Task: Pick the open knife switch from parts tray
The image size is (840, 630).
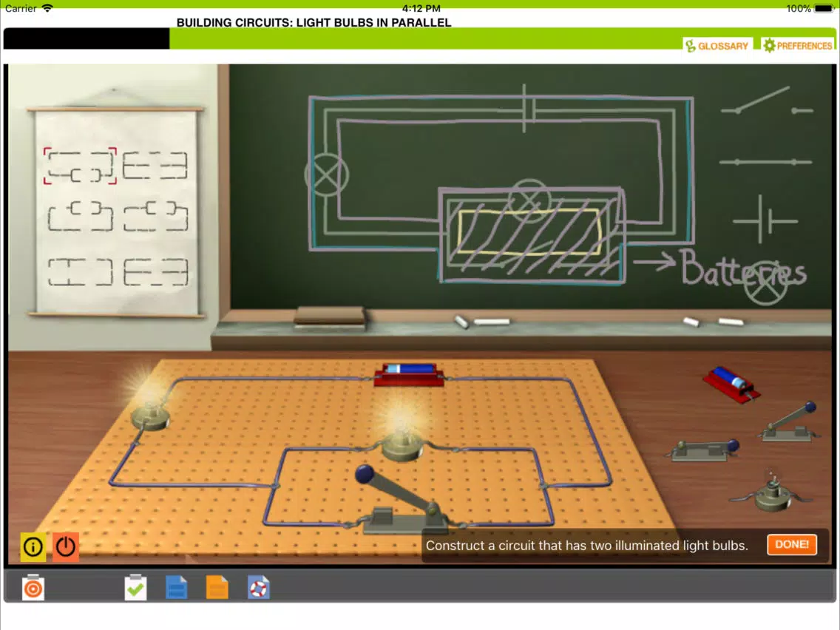Action: 790,423
